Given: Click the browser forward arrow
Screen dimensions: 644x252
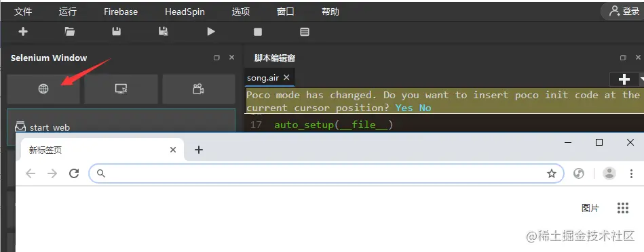Looking at the screenshot, I should pyautogui.click(x=52, y=173).
